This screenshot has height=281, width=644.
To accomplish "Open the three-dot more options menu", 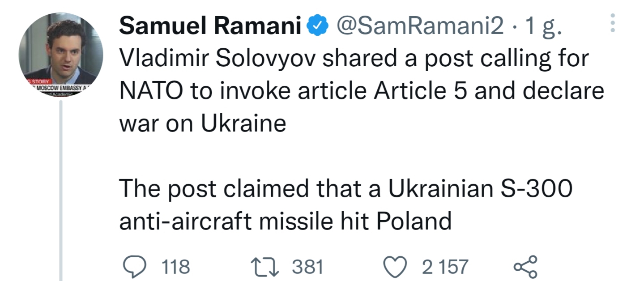I will click(613, 22).
